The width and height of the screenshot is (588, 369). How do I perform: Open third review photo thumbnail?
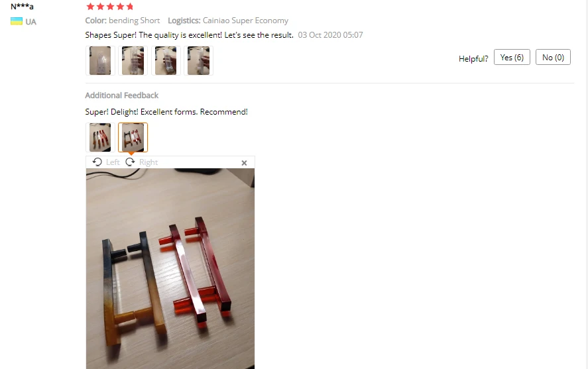click(166, 61)
